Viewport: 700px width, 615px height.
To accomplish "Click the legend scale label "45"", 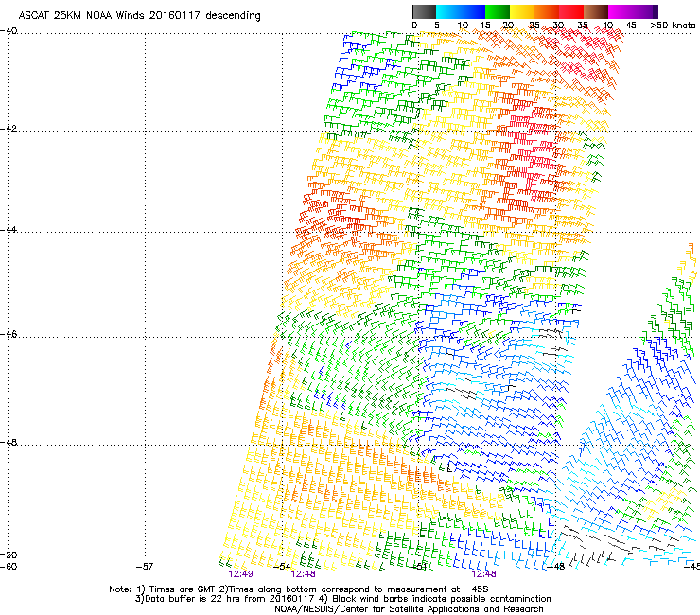I will pos(631,26).
